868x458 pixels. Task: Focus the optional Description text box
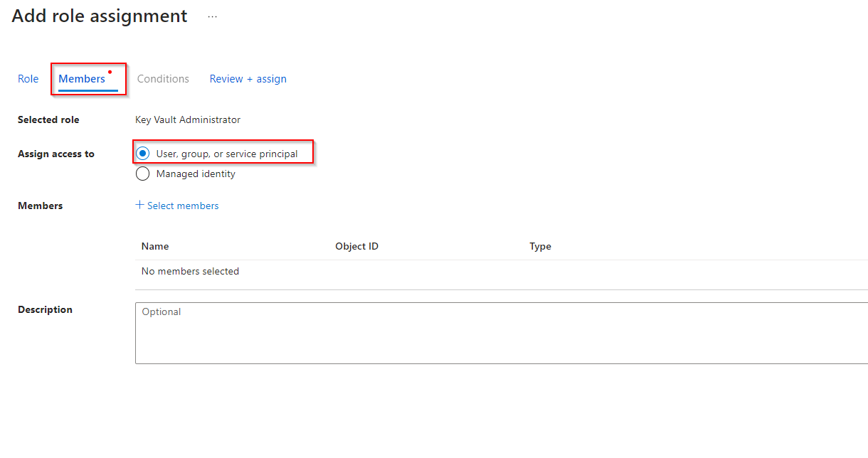click(x=498, y=333)
